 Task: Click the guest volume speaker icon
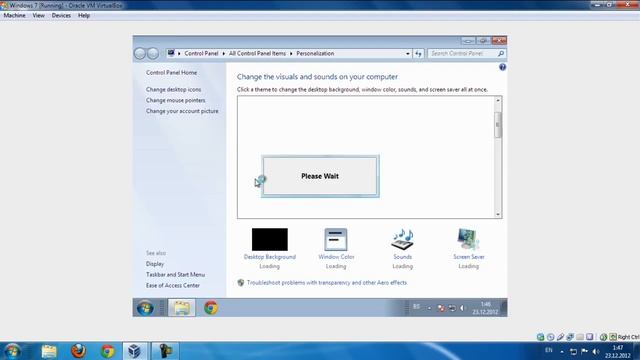pyautogui.click(x=462, y=308)
